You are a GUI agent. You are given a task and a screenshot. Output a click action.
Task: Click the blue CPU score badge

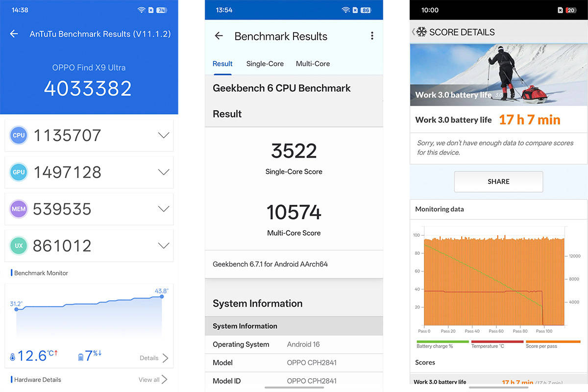(x=19, y=135)
